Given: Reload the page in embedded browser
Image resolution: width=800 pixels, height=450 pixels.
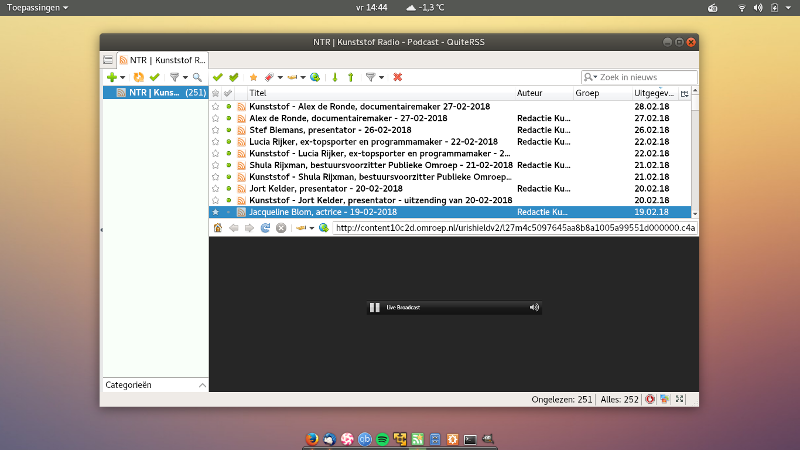Looking at the screenshot, I should pyautogui.click(x=265, y=228).
